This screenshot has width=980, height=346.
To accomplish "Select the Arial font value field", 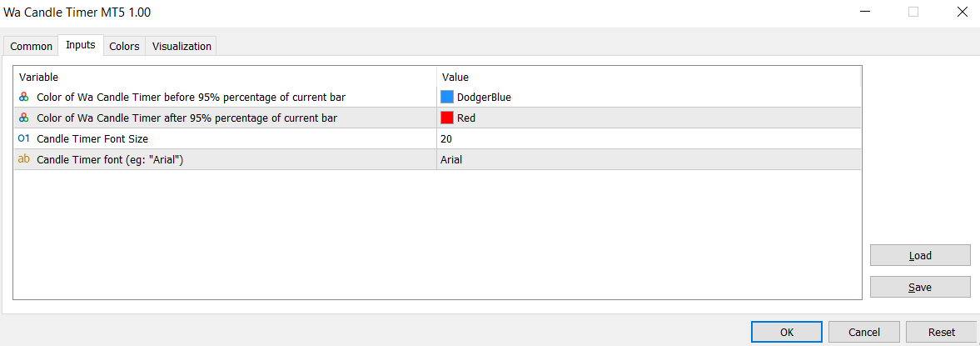I will coord(649,159).
